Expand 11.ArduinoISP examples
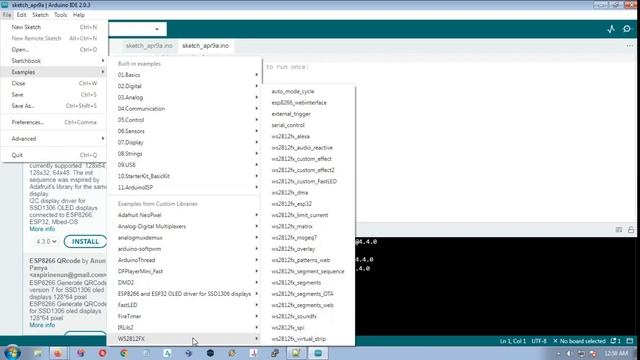 pos(185,187)
